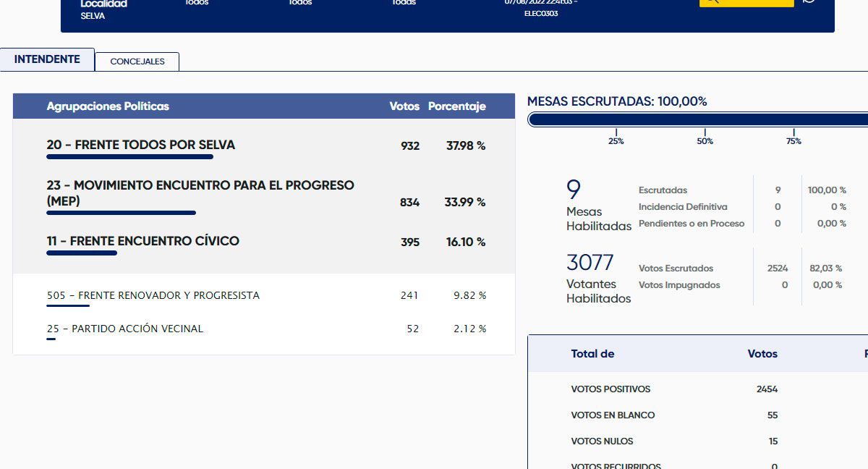868x469 pixels.
Task: Switch to the CONCEJALES tab
Action: [x=137, y=62]
